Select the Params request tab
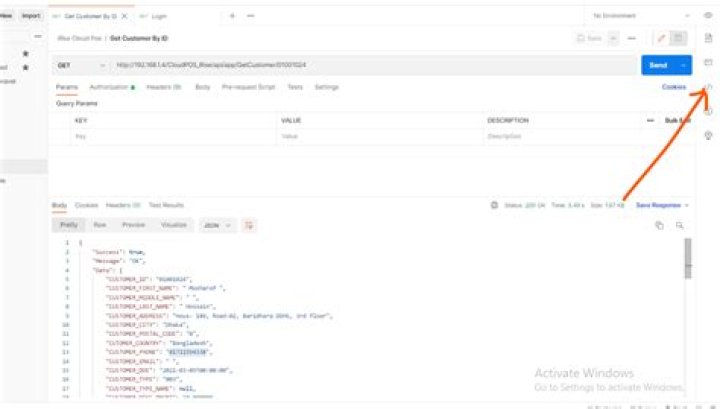 [67, 87]
